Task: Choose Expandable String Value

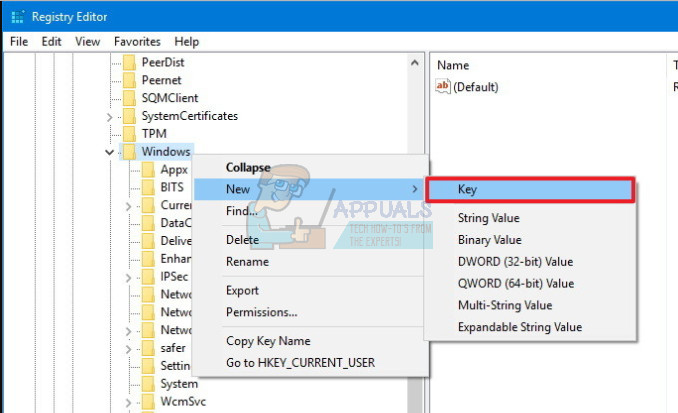Action: click(531, 327)
